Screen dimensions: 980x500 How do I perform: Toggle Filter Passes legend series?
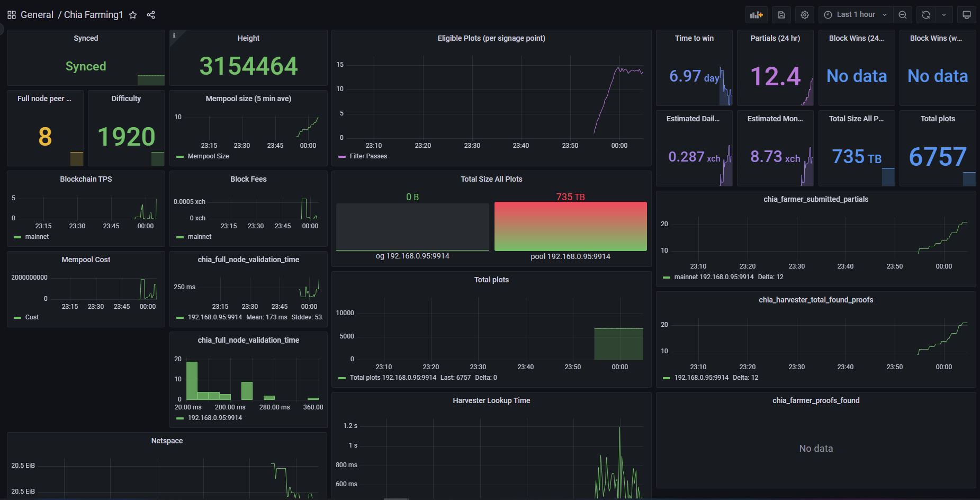pos(368,156)
